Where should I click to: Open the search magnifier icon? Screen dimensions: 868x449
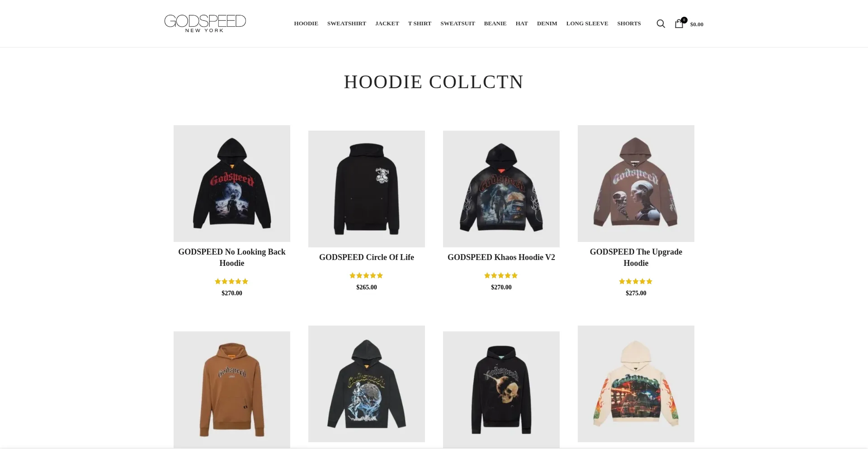tap(660, 24)
